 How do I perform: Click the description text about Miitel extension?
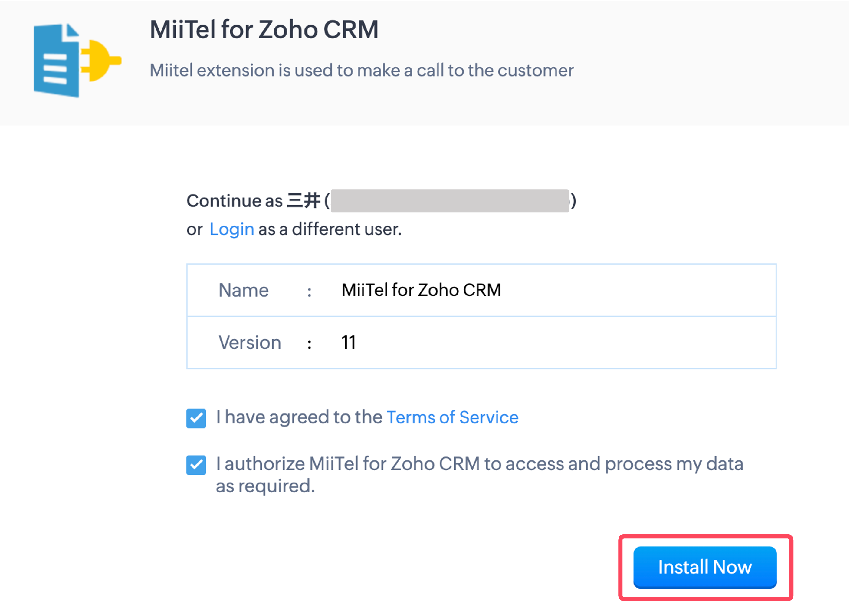tap(362, 71)
